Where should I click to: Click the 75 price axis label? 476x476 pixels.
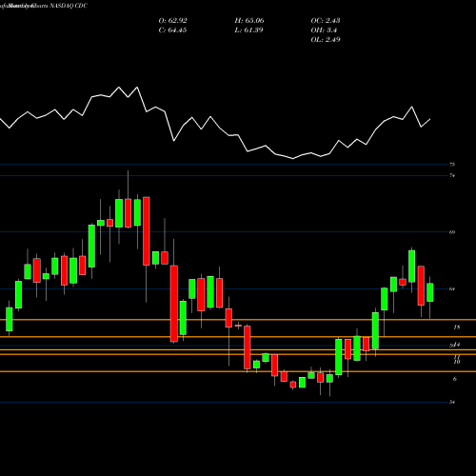pos(452,165)
